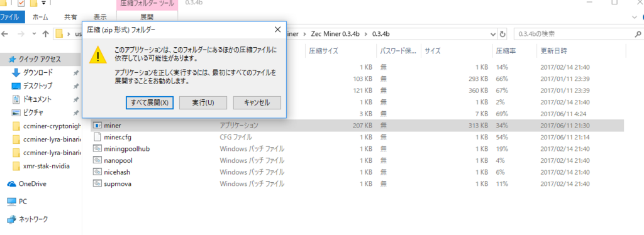Open デスクトップ in navigation pane
Image resolution: width=644 pixels, height=235 pixels.
coord(37,85)
